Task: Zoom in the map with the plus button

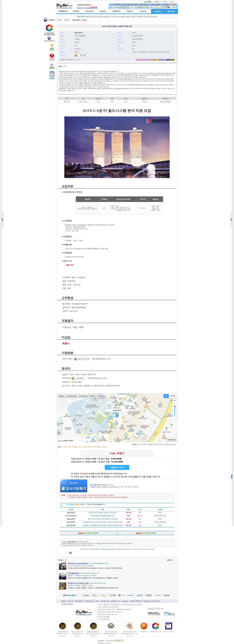Action: coord(175,400)
